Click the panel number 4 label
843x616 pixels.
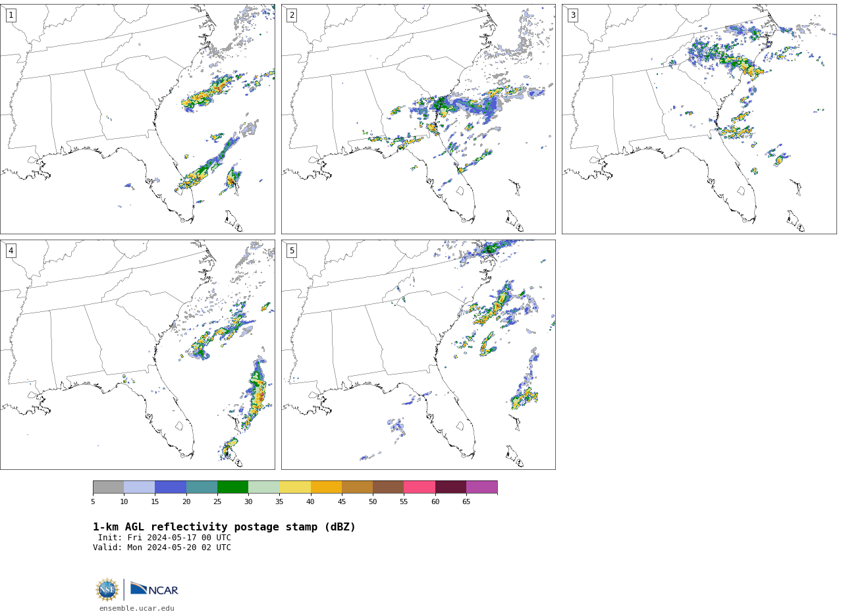point(11,251)
